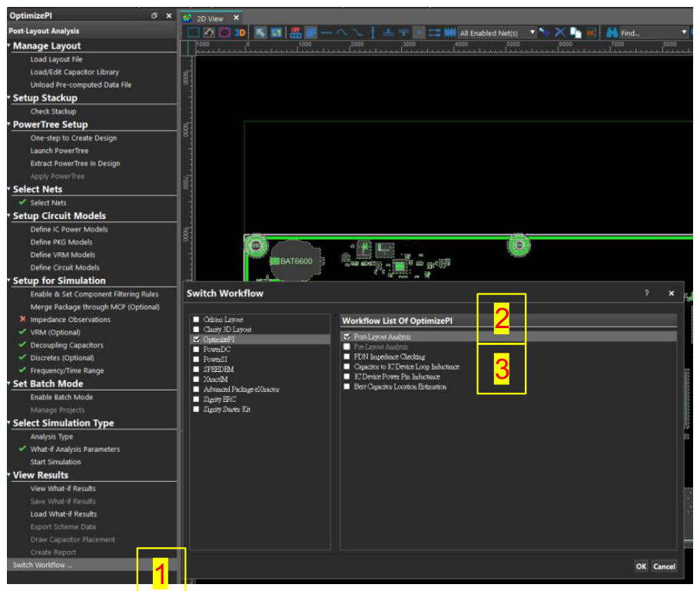Viewport: 700px width, 591px height.
Task: Collapse the Select Nets section
Action: pos(9,189)
